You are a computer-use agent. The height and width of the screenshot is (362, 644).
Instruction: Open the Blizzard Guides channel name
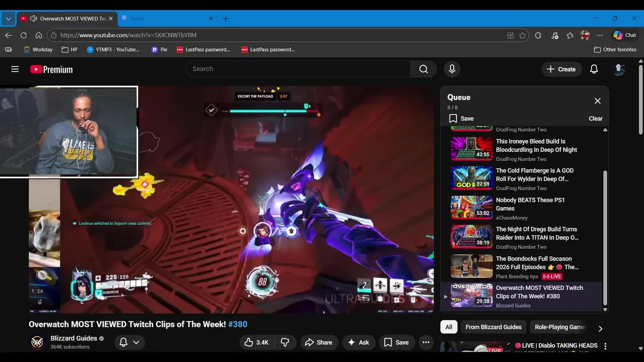pyautogui.click(x=73, y=338)
